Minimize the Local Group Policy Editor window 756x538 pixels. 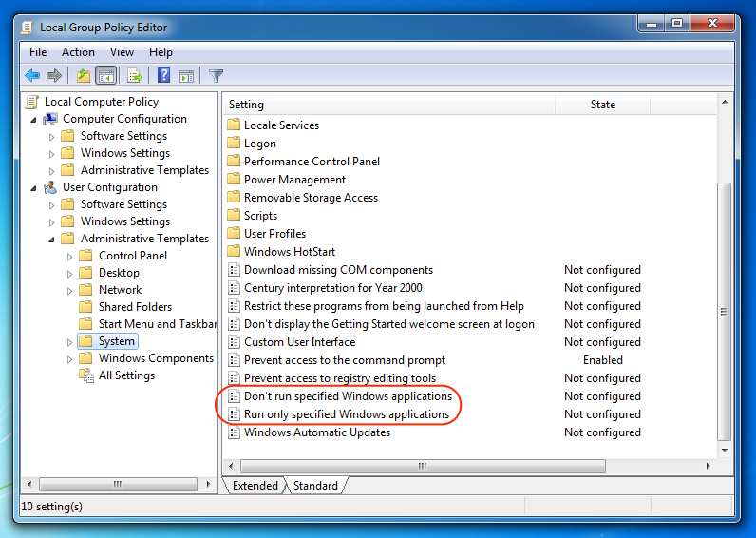point(652,23)
